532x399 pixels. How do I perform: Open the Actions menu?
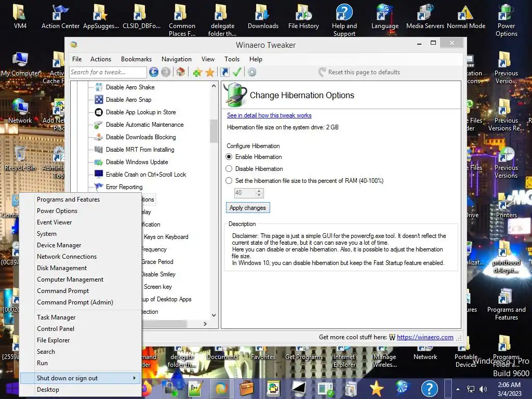(101, 59)
